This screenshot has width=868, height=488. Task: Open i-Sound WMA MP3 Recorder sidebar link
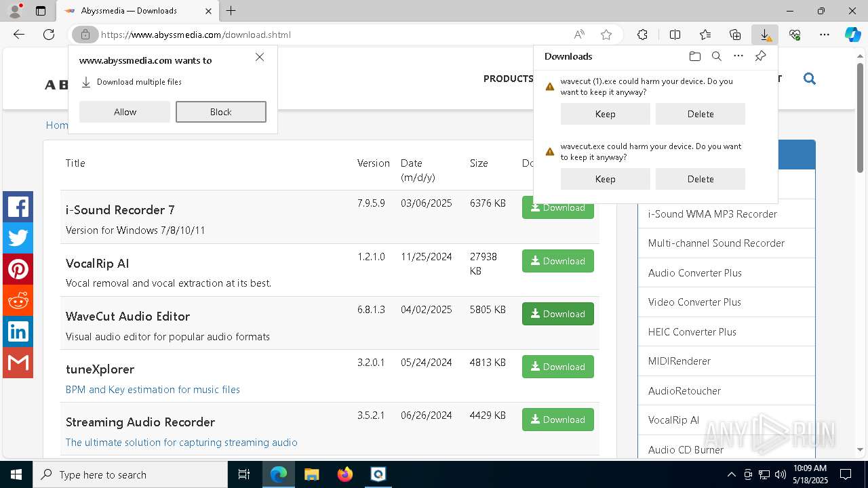tap(713, 214)
